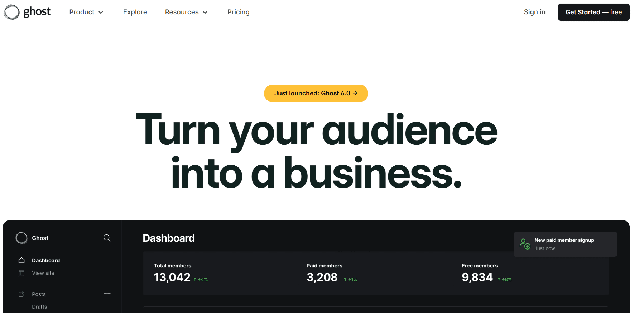Open search in the Ghost sidebar
The height and width of the screenshot is (313, 644).
(107, 238)
